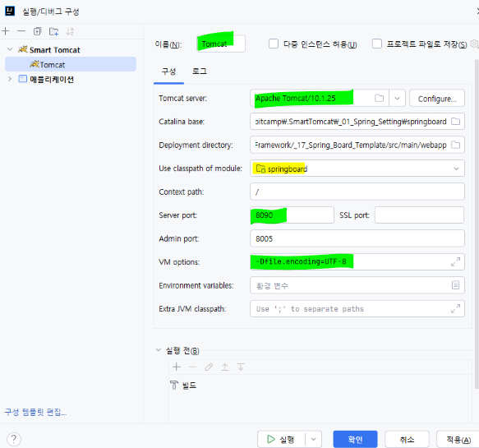Image resolution: width=479 pixels, height=448 pixels.
Task: Cancel with the 취소 button
Action: point(407,440)
